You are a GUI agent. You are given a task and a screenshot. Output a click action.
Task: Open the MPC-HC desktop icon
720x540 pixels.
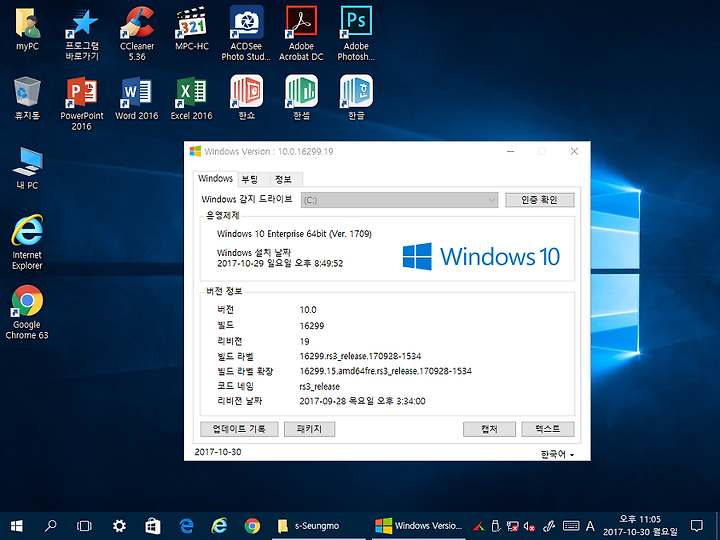(x=192, y=28)
